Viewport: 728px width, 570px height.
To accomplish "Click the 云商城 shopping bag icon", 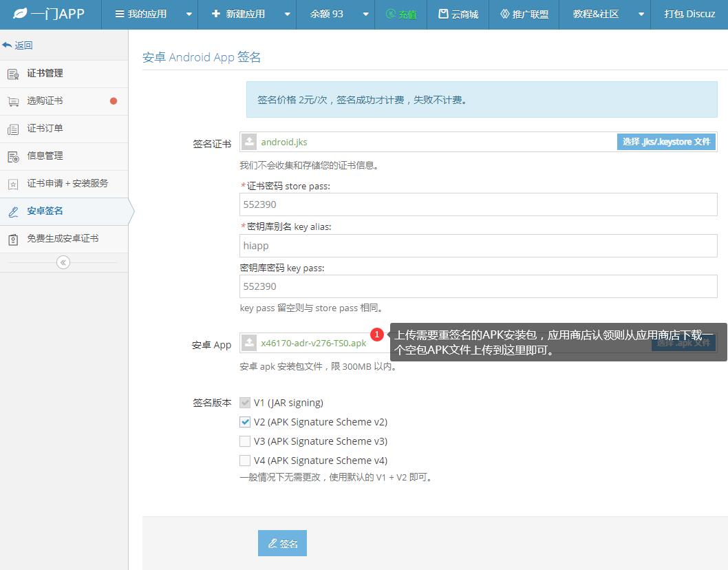I will 443,14.
